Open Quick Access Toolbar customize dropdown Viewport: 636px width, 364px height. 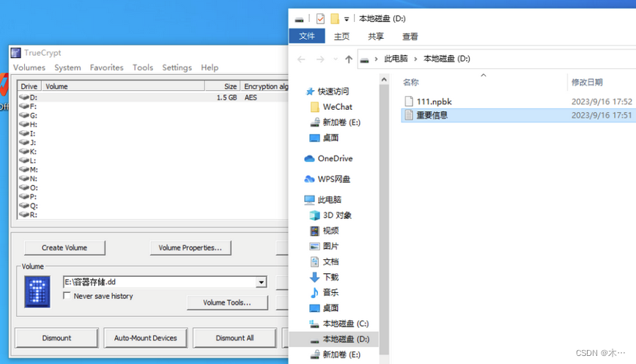347,19
